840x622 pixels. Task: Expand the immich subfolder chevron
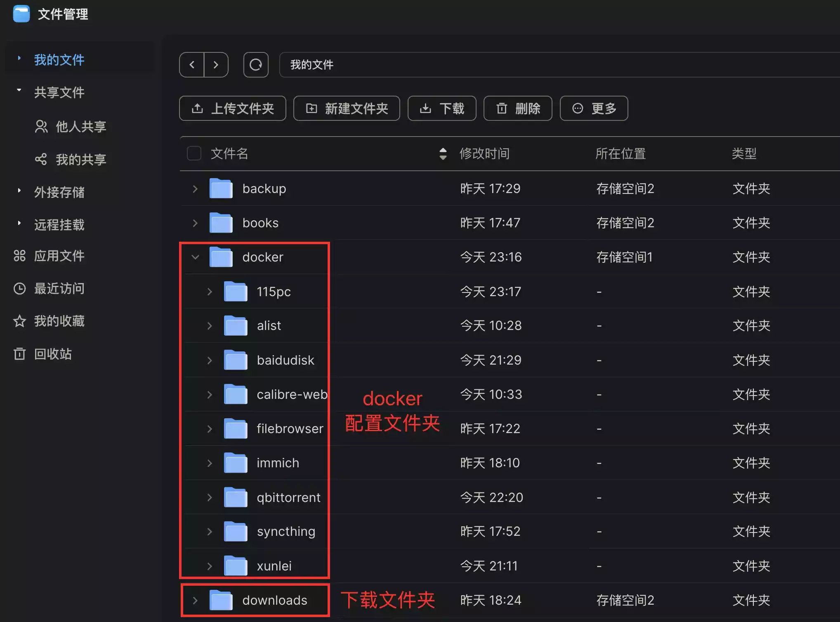pos(210,463)
